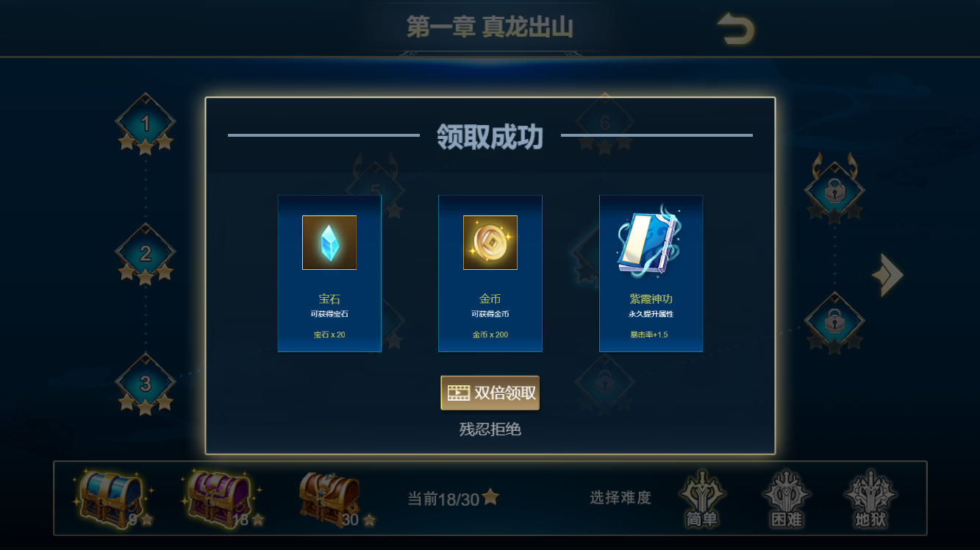Click the back arrow icon at top

coord(736,29)
